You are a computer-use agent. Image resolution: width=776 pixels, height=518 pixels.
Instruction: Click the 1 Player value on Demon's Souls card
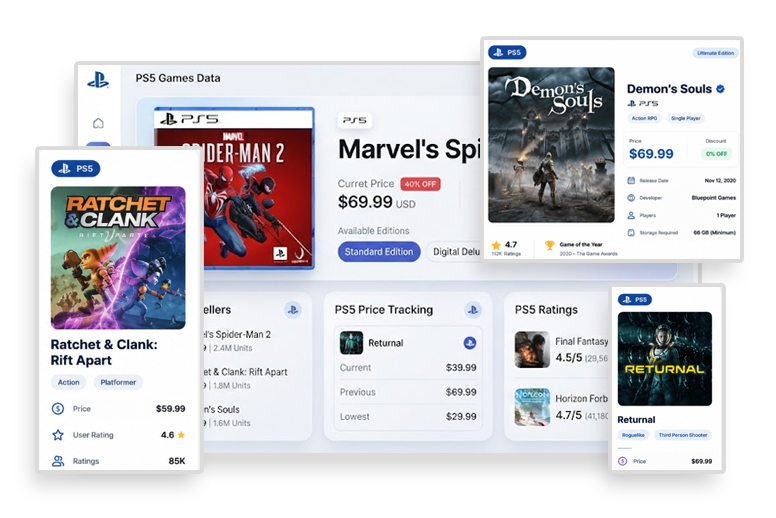coord(726,215)
